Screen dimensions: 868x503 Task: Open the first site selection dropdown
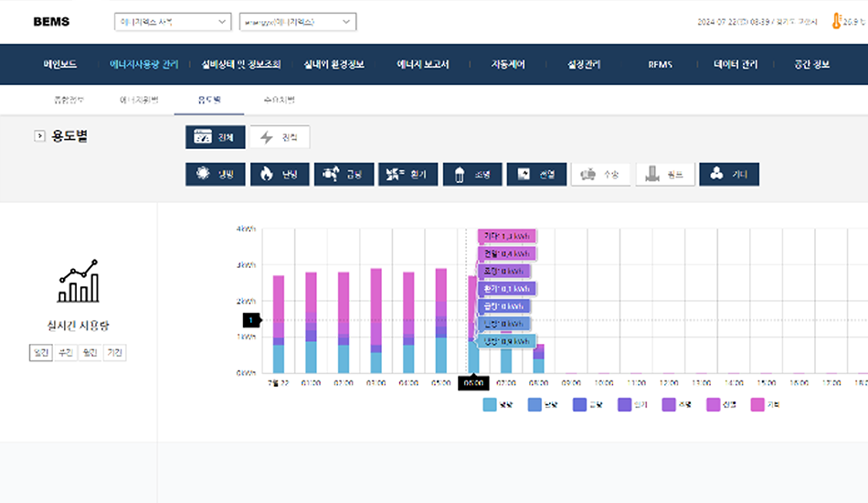(173, 22)
